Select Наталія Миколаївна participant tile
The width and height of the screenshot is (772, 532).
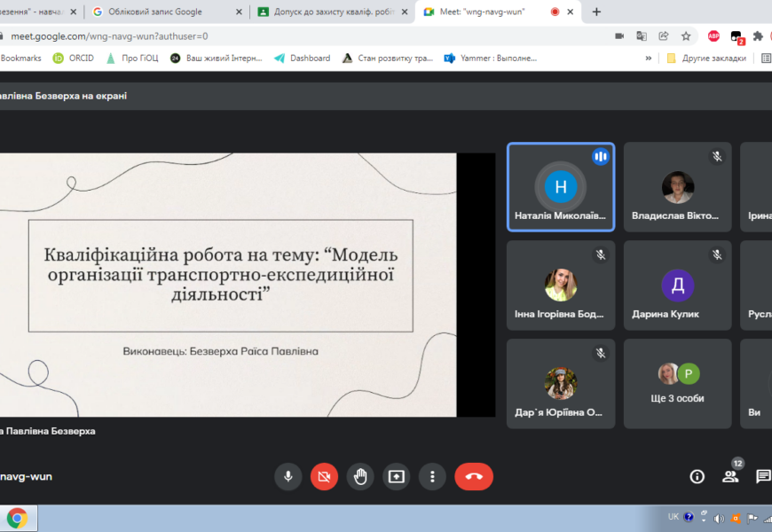[561, 187]
